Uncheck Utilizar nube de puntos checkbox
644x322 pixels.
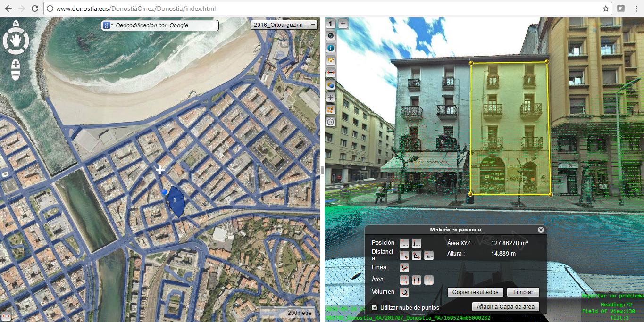pyautogui.click(x=375, y=307)
